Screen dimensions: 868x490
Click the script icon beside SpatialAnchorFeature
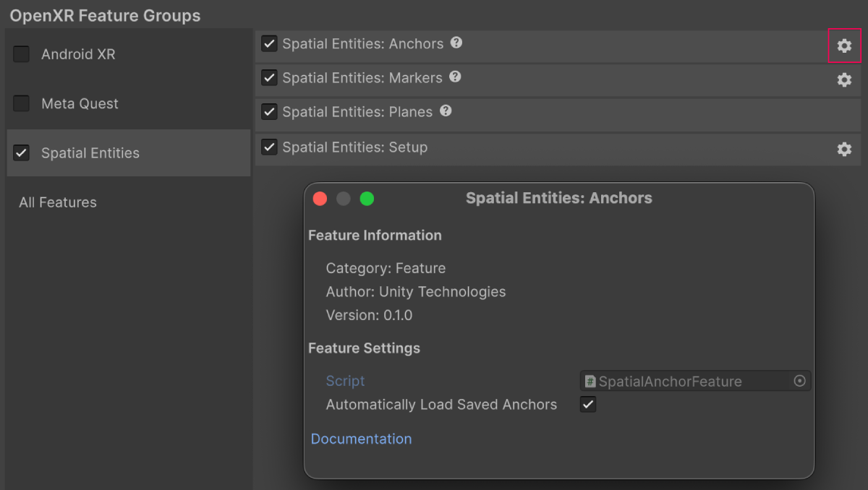point(590,381)
